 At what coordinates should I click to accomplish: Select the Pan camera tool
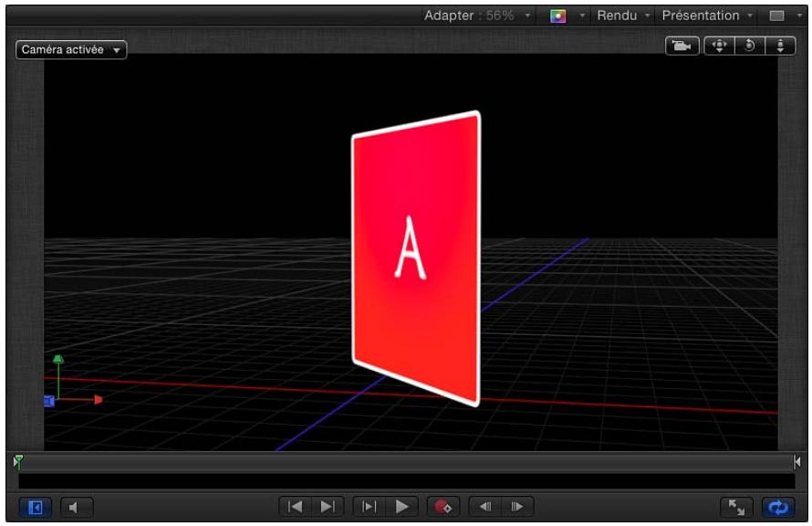(719, 47)
